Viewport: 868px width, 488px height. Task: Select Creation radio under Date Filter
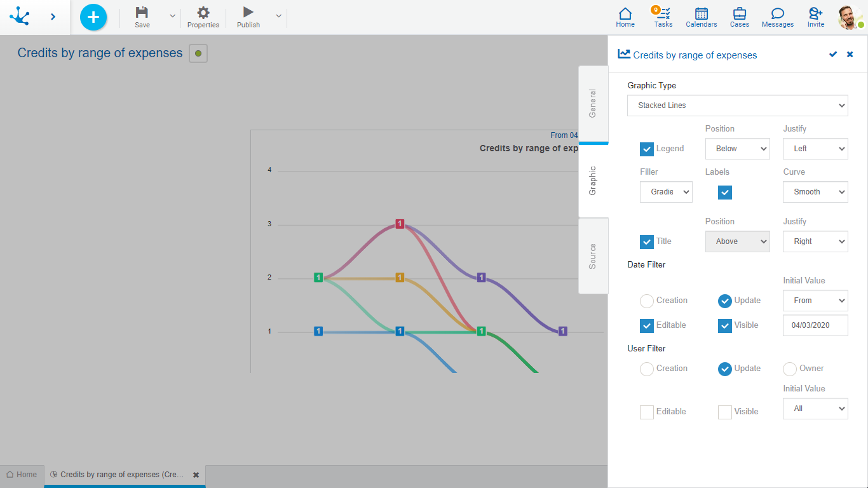pyautogui.click(x=647, y=301)
